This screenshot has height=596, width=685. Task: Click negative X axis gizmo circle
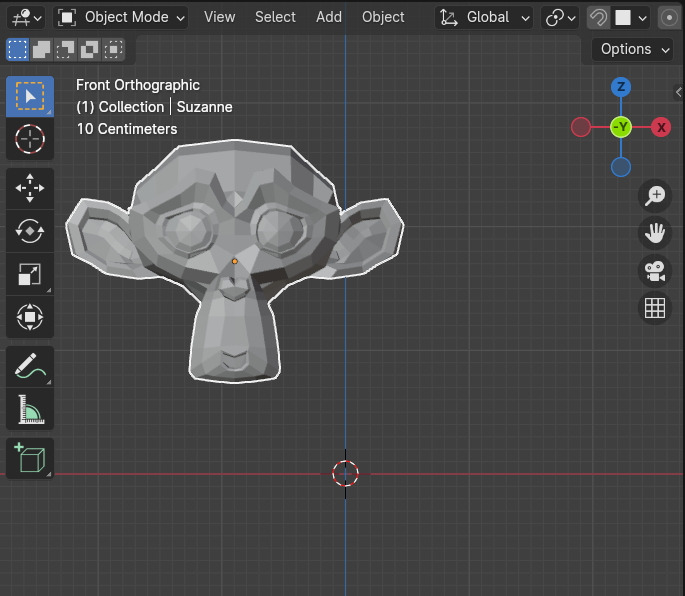click(581, 127)
